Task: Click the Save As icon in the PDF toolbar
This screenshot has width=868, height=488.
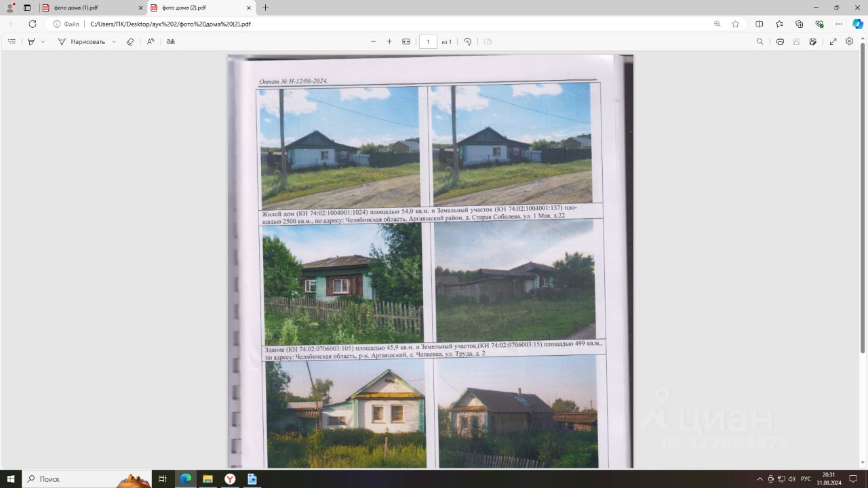Action: [813, 41]
